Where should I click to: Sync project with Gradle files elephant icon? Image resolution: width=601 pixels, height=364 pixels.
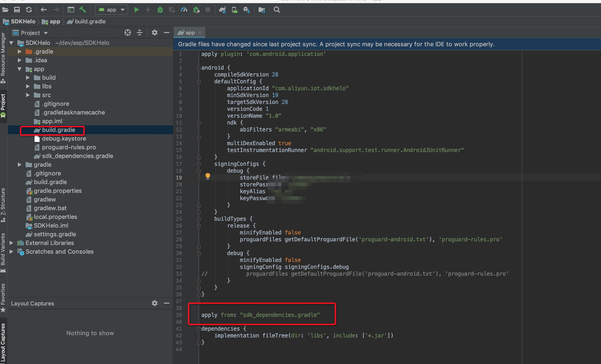click(x=222, y=10)
